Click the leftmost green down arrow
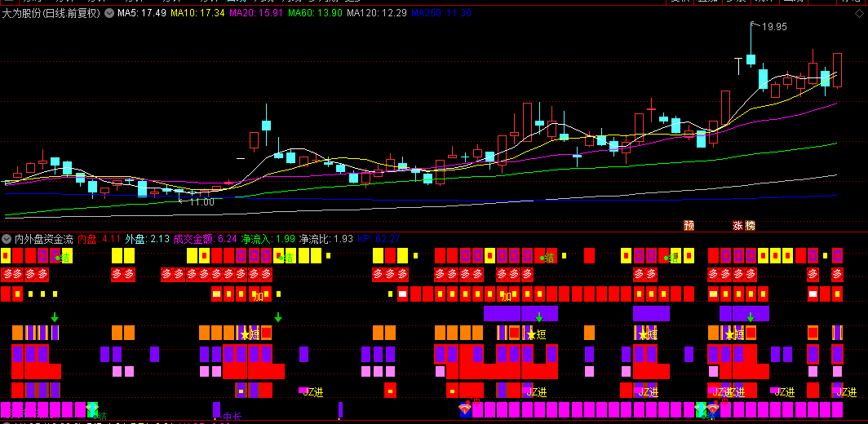This screenshot has height=424, width=868. (x=54, y=317)
